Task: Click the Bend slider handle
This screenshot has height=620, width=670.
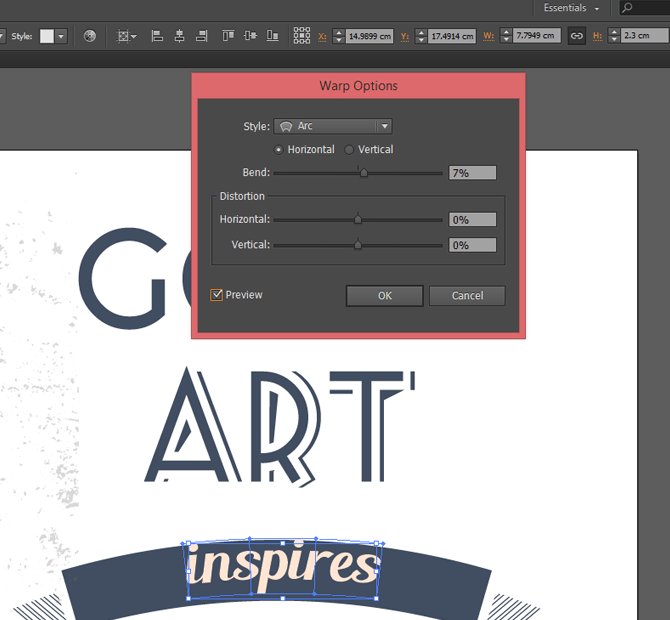Action: click(x=364, y=173)
